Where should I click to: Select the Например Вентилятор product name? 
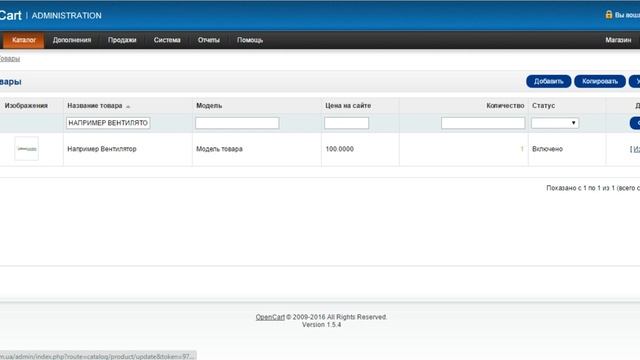pos(102,149)
